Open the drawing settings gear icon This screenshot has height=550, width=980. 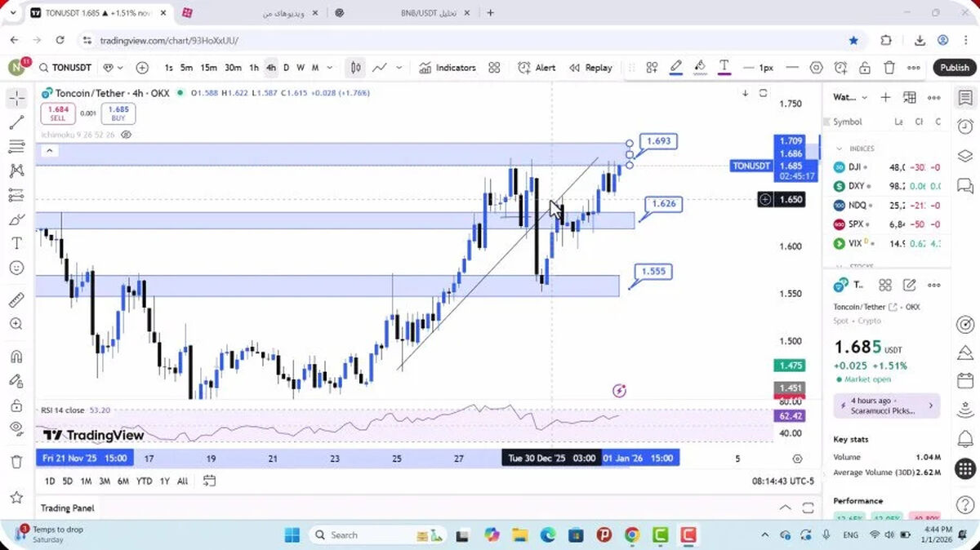(x=816, y=68)
